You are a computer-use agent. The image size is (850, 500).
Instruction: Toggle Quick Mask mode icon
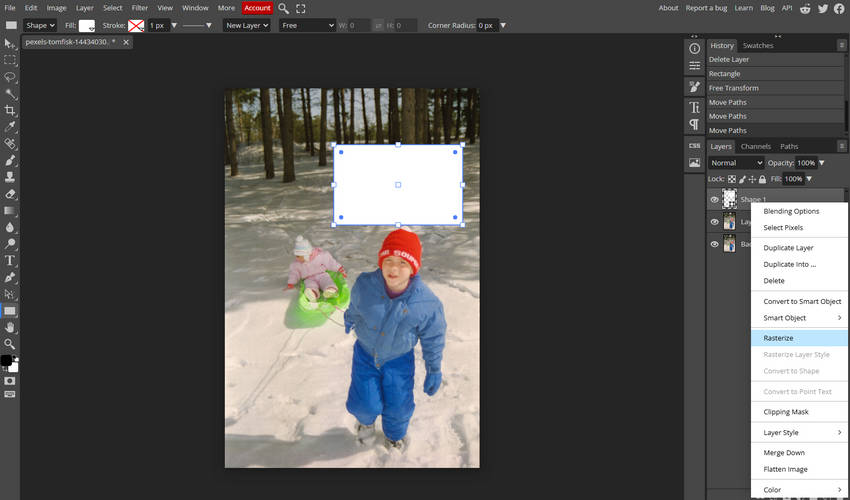(10, 381)
